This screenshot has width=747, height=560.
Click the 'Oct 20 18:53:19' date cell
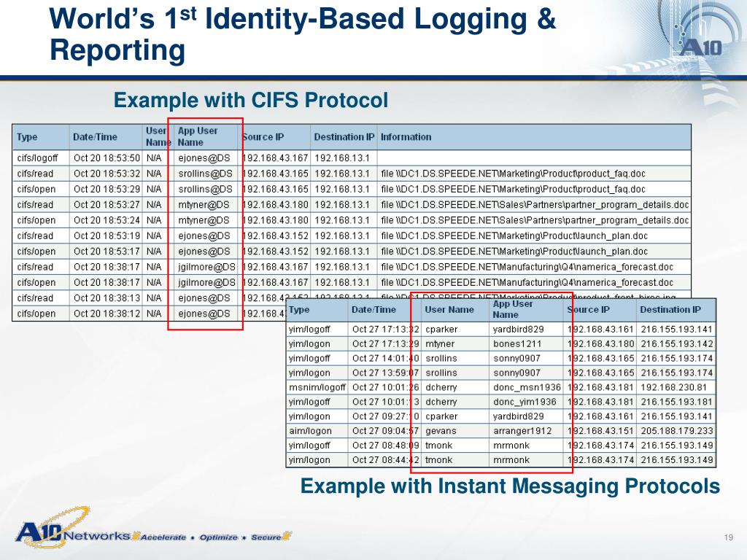tap(107, 236)
